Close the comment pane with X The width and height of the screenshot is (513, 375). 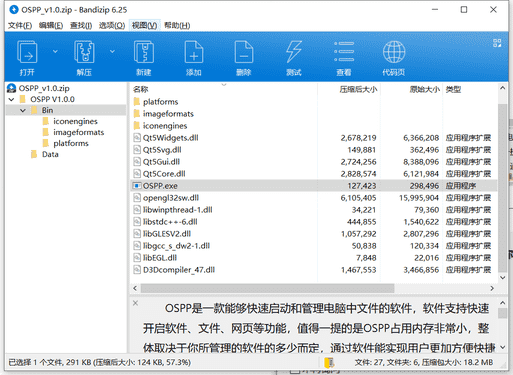[x=135, y=303]
